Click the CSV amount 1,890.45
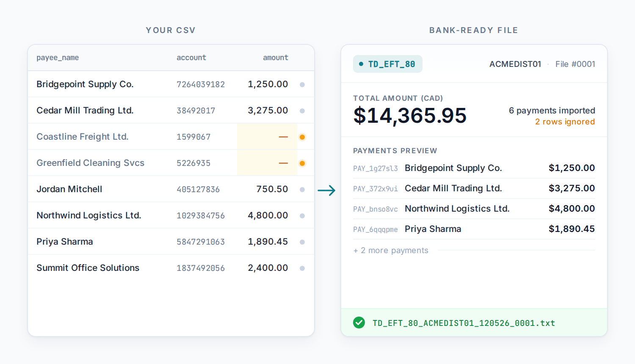The height and width of the screenshot is (364, 635). [268, 242]
